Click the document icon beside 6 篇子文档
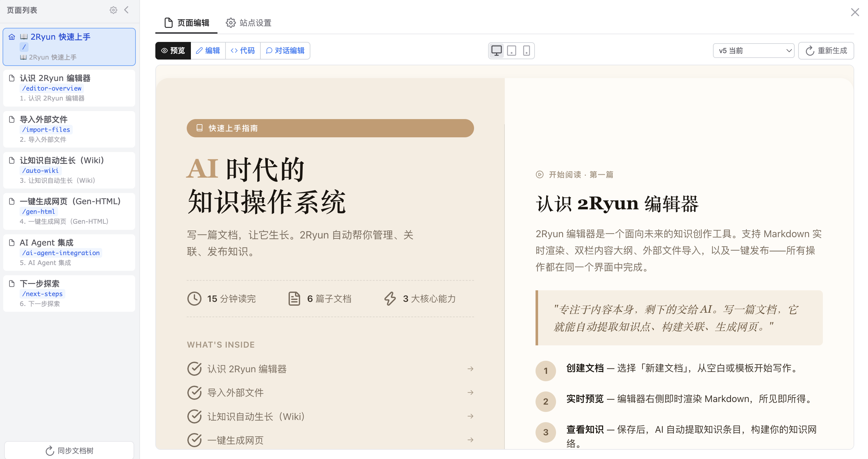868x459 pixels. click(294, 299)
